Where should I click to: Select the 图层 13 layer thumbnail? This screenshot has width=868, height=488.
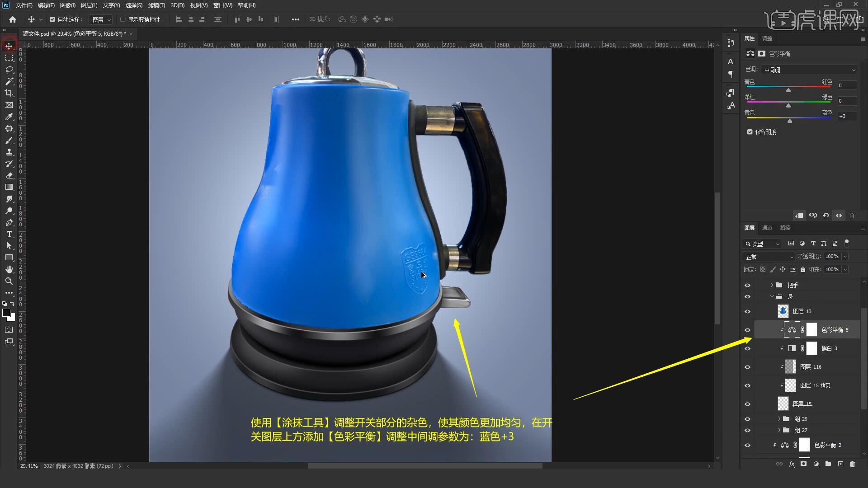tap(783, 311)
